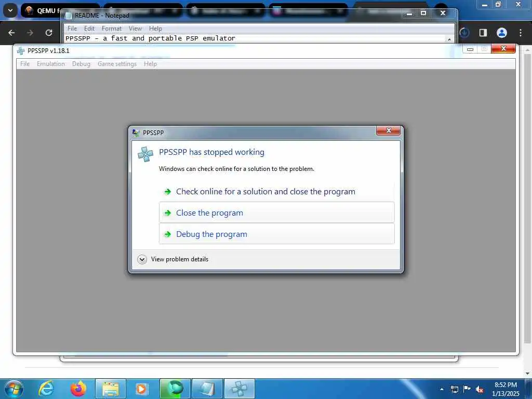Maximize the README Notepad window
The image size is (532, 399).
tap(423, 13)
